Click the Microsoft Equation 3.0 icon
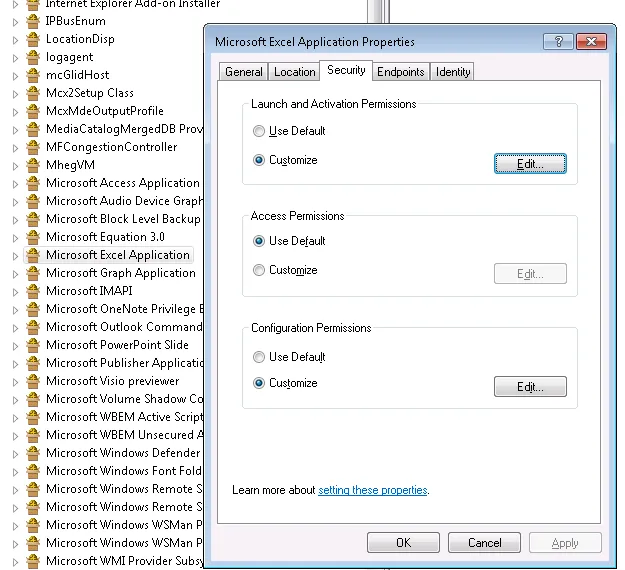 point(33,237)
